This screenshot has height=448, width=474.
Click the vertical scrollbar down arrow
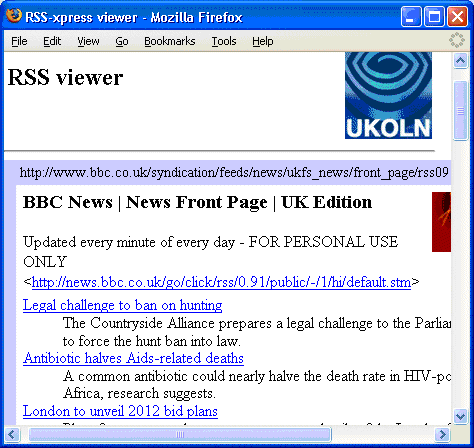[460, 416]
